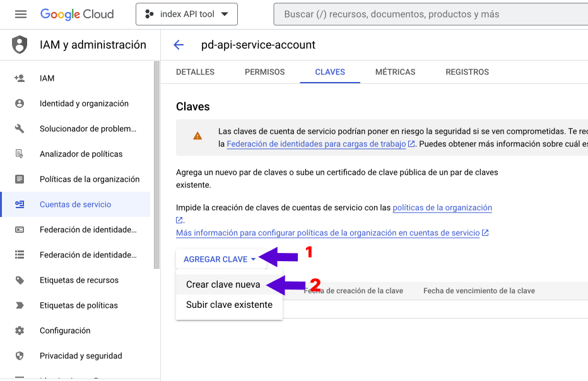Viewport: 588px width, 381px height.
Task: Switch to the MÉTRICAS tab
Action: pos(395,72)
